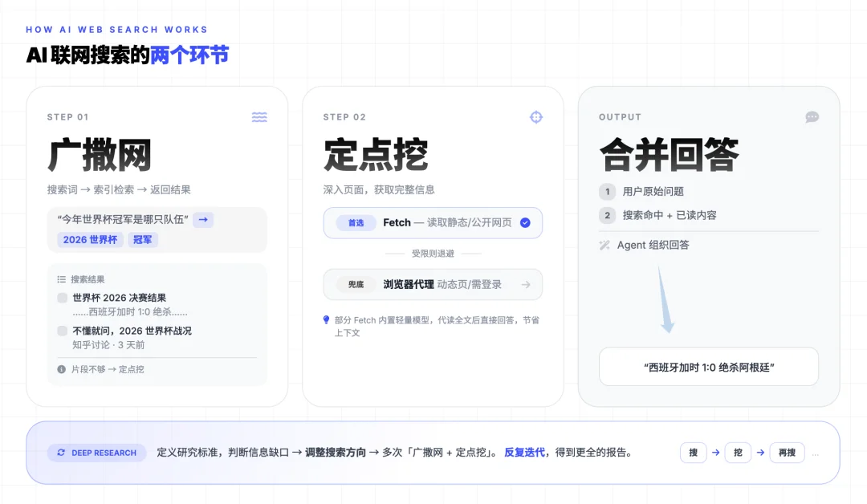This screenshot has height=504, width=867.
Task: Click the STEP 02 label
Action: (x=344, y=117)
